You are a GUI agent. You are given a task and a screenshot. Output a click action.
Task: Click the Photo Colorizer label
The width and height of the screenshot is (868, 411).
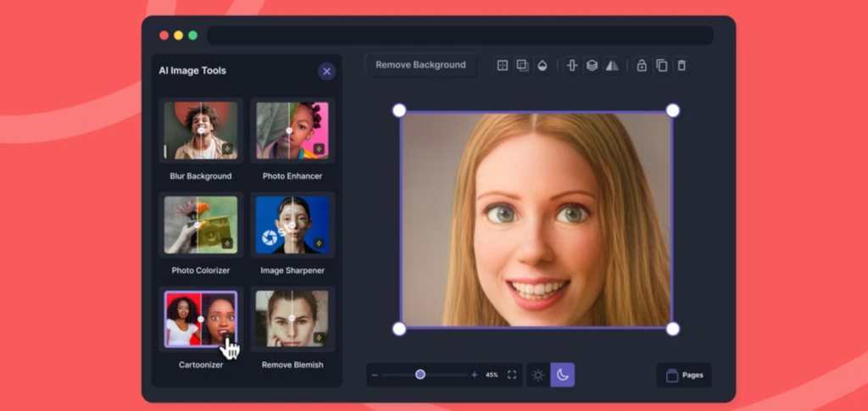click(200, 270)
